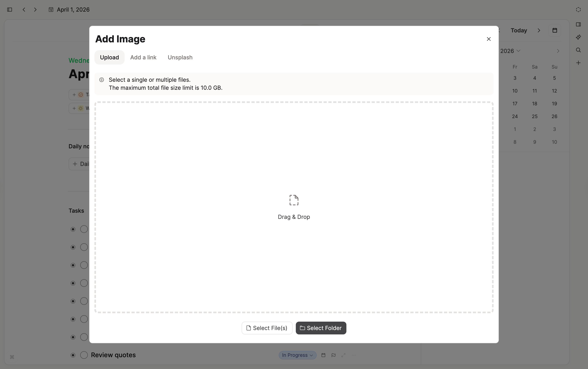
Task: Advance to the next month with the chevron
Action: pos(558,51)
